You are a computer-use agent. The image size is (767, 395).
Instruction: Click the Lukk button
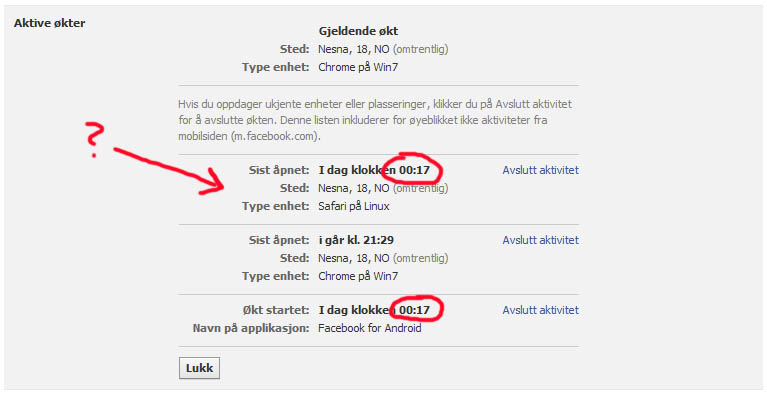coord(199,368)
